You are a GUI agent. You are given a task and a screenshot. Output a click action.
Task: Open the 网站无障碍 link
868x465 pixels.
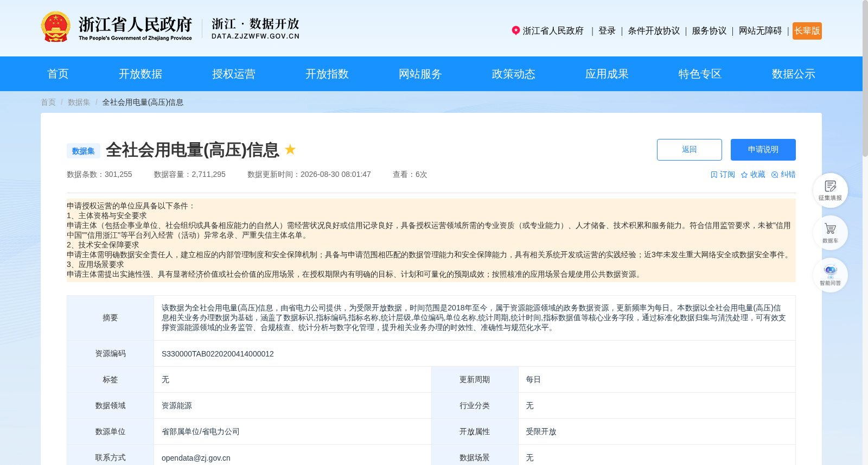(761, 31)
